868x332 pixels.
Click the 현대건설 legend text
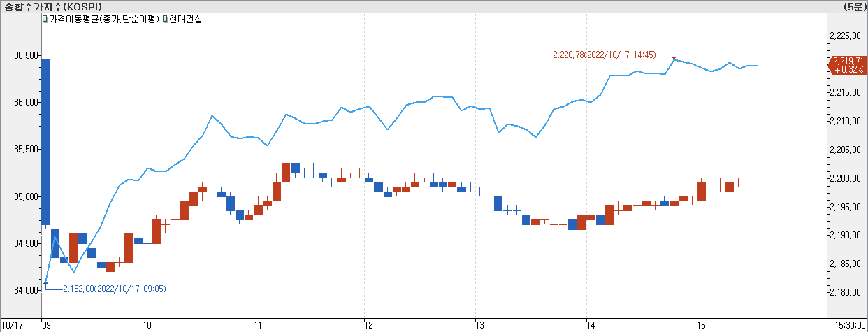[x=185, y=19]
